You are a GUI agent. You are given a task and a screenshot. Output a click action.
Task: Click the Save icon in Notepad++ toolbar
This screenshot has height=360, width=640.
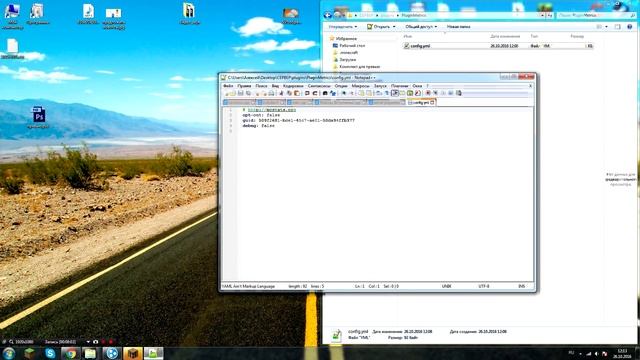(x=240, y=93)
